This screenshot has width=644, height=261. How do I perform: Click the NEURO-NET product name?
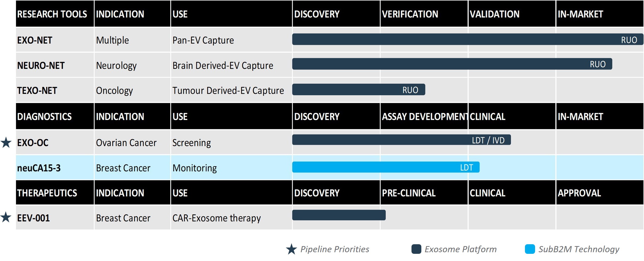(x=41, y=65)
